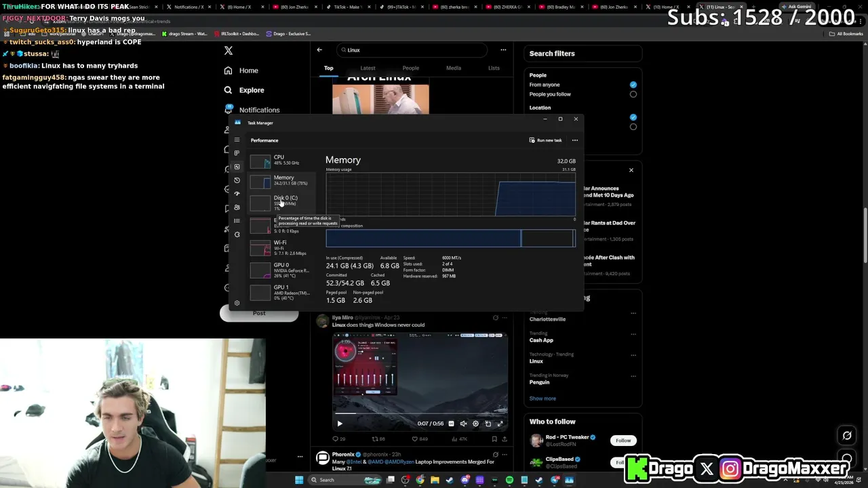The height and width of the screenshot is (488, 868).
Task: Open Explore in X sidebar
Action: [244, 90]
